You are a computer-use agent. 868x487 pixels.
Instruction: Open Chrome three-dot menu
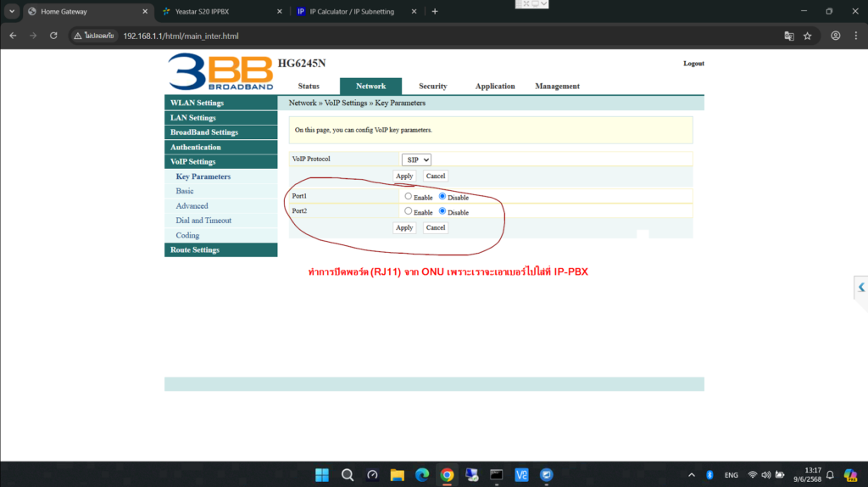click(x=856, y=36)
